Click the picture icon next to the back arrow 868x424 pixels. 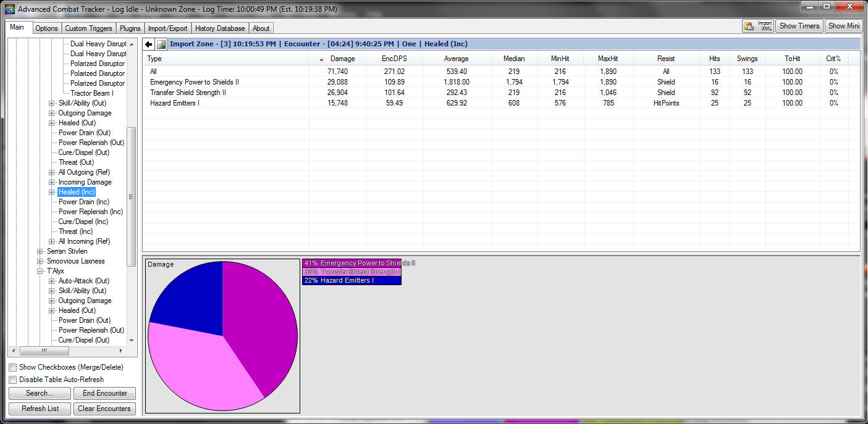point(161,44)
